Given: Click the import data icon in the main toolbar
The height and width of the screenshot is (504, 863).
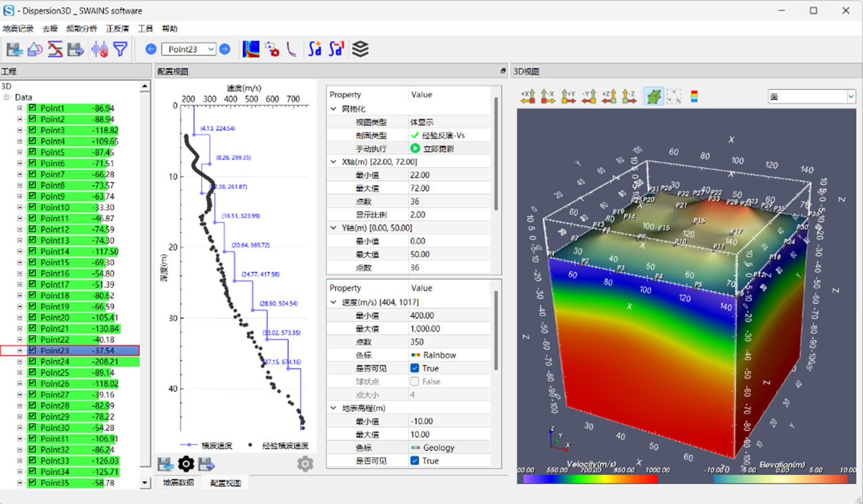Looking at the screenshot, I should coord(15,49).
